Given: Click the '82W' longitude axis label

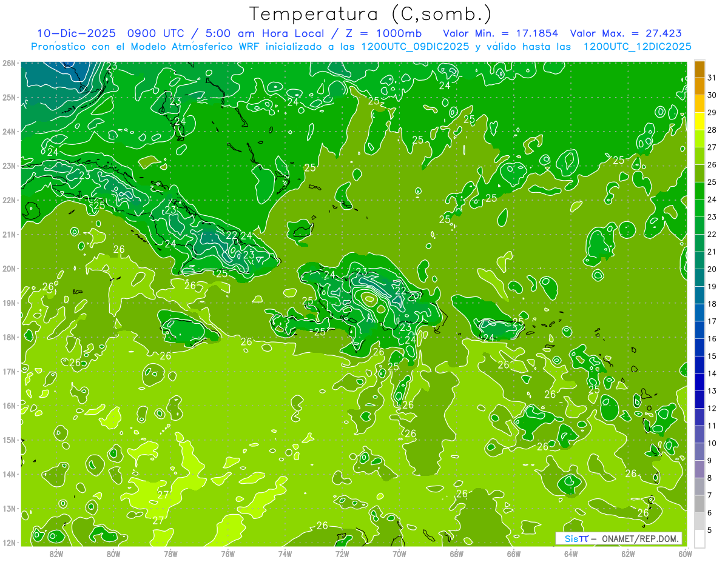Looking at the screenshot, I should (x=56, y=553).
